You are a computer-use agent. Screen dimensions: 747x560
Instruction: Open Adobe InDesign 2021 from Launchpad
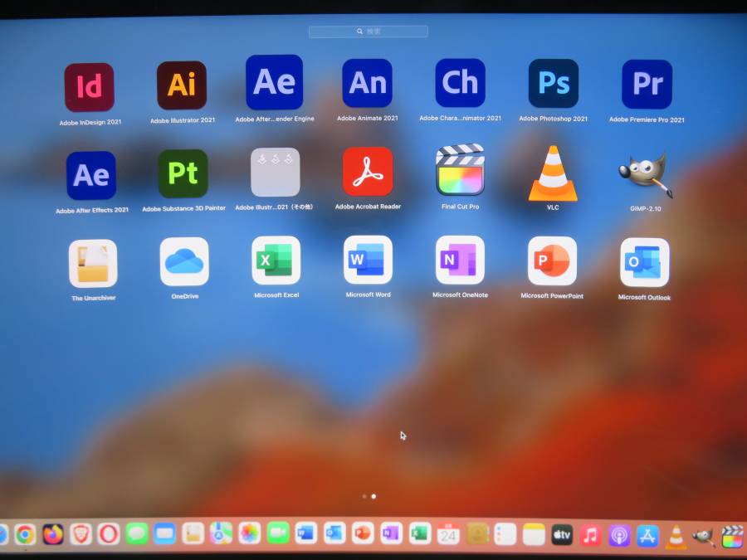89,87
